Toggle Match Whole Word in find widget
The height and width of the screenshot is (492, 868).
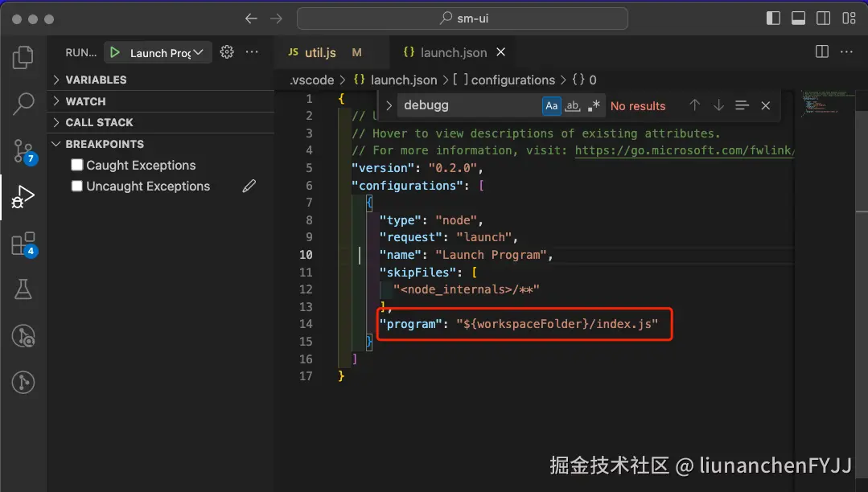click(x=573, y=105)
